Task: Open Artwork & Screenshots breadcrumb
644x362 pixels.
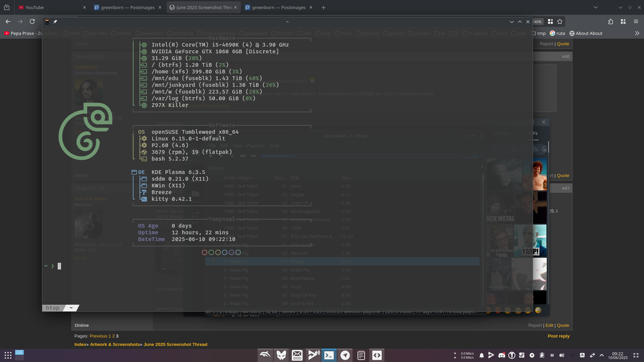Action: (116, 344)
